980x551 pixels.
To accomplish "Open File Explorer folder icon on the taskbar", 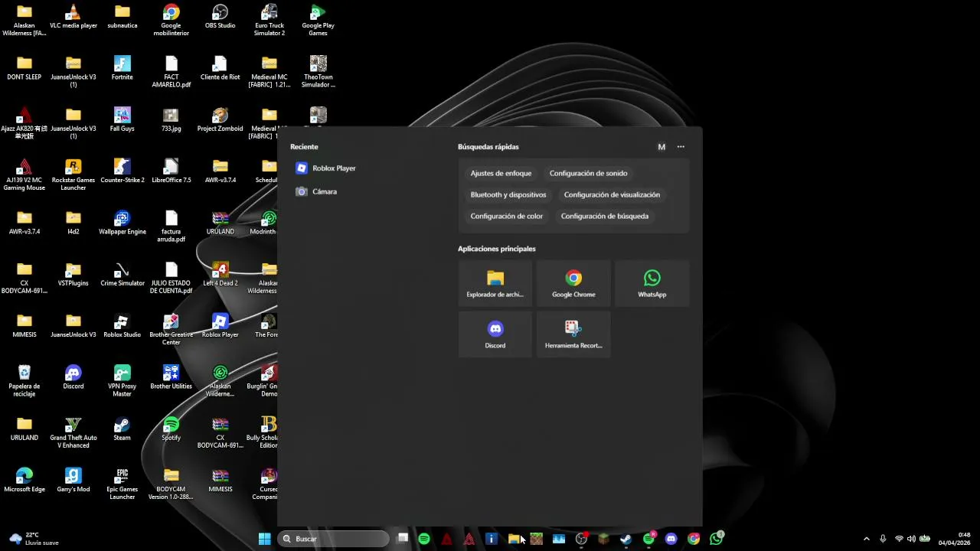I will point(514,539).
